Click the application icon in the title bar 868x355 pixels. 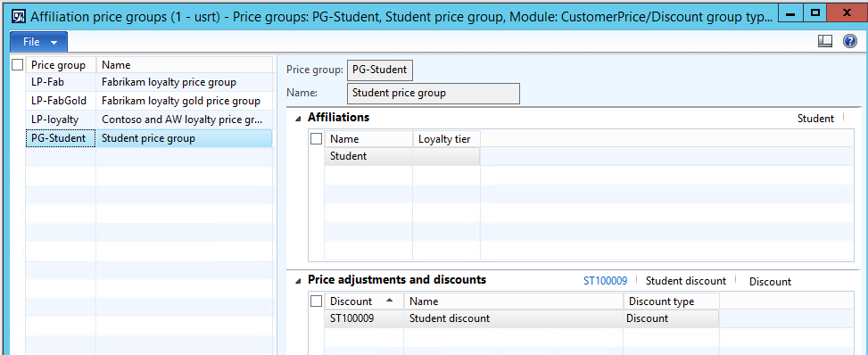(18, 16)
